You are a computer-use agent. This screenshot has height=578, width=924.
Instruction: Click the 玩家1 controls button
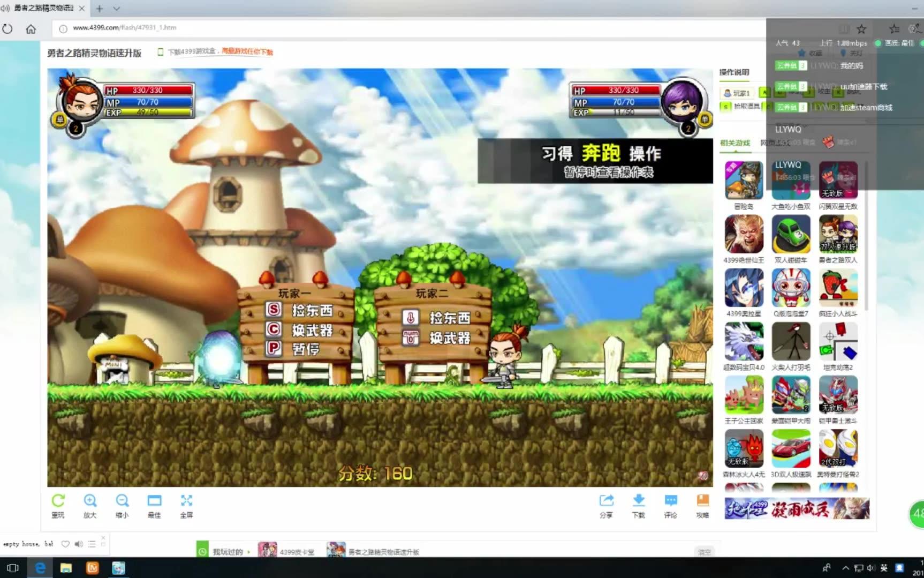(x=737, y=93)
